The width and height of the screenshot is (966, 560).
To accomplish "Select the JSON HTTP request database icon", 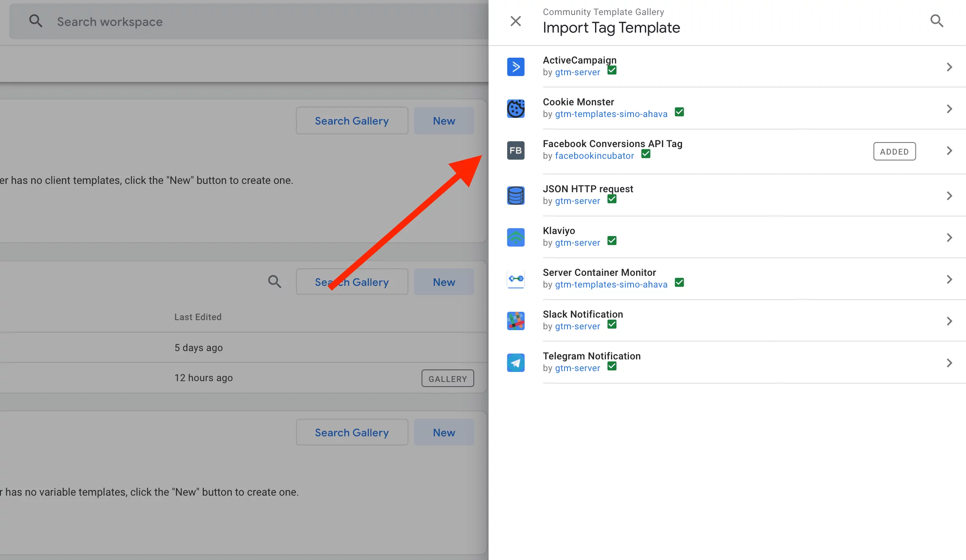I will (x=516, y=196).
